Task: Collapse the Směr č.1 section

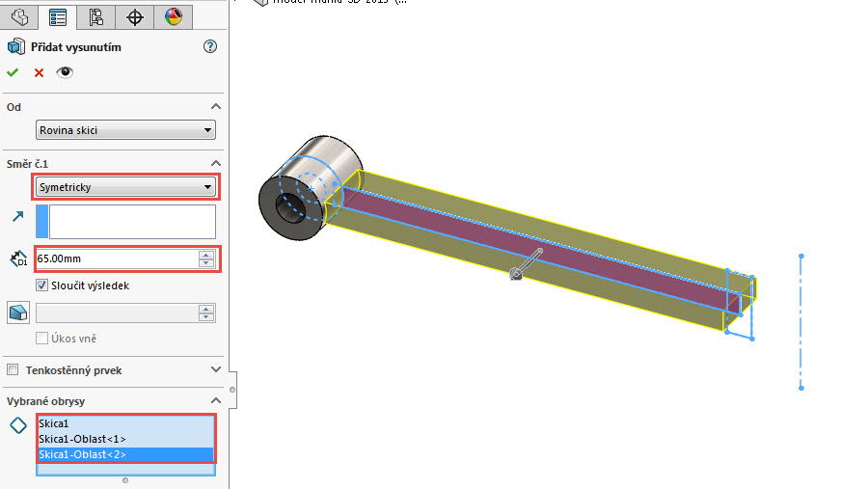Action: [216, 164]
